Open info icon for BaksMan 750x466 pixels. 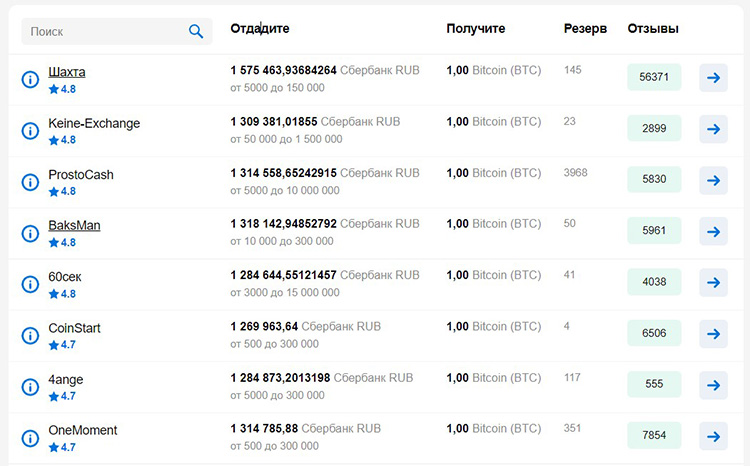pos(30,233)
